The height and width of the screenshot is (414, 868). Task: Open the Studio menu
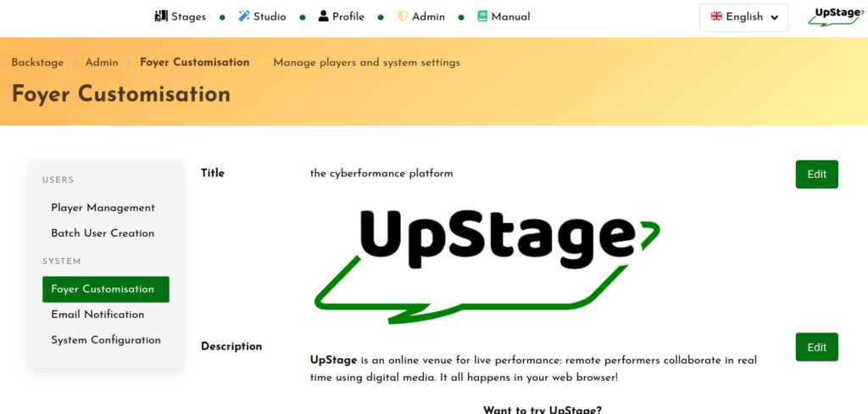coord(263,17)
